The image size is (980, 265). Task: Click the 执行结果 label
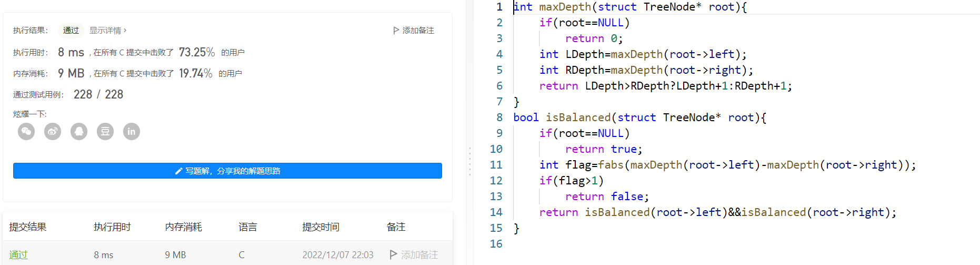tap(31, 31)
